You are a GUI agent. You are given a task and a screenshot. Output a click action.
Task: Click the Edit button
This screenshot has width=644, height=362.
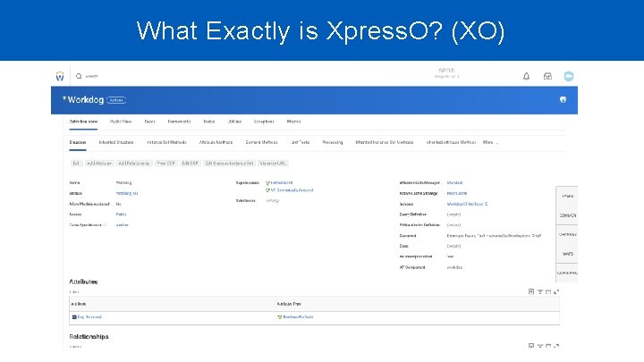[x=76, y=164]
